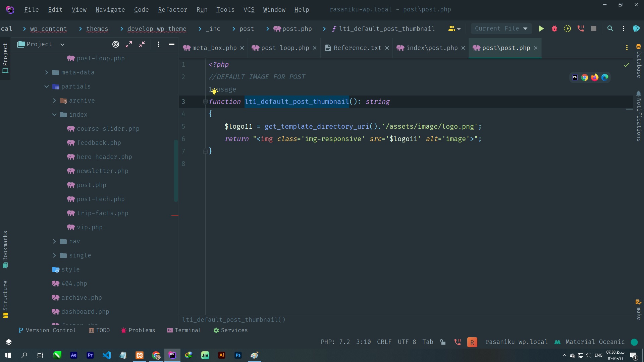Open page in Chrome browser icon
Image resolution: width=644 pixels, height=362 pixels.
tap(585, 78)
